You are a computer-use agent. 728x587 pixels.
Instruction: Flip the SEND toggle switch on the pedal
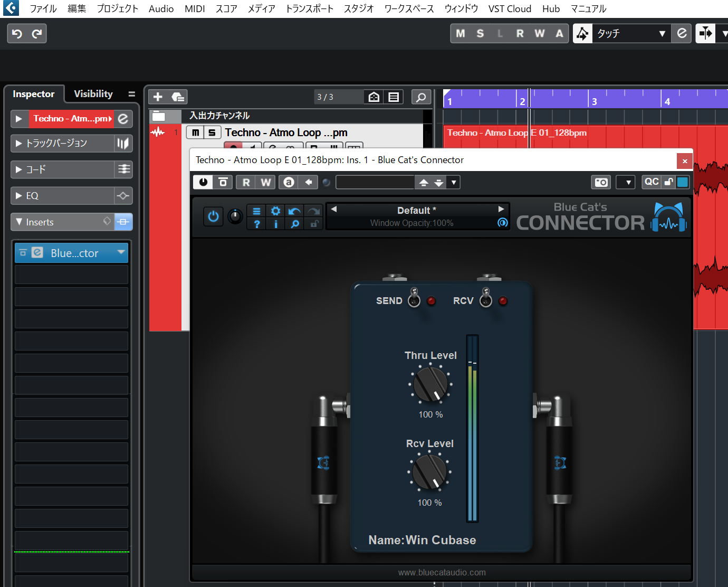click(414, 298)
